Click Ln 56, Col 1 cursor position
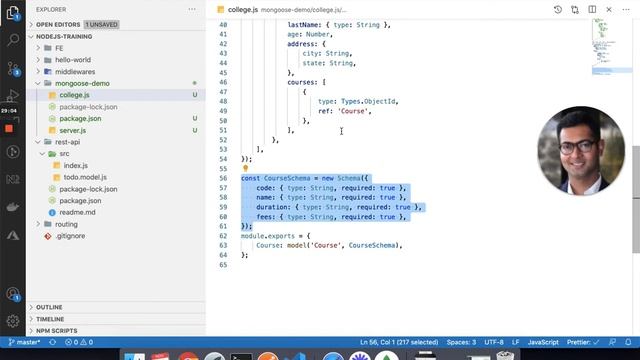This screenshot has width=640, height=360. point(399,342)
